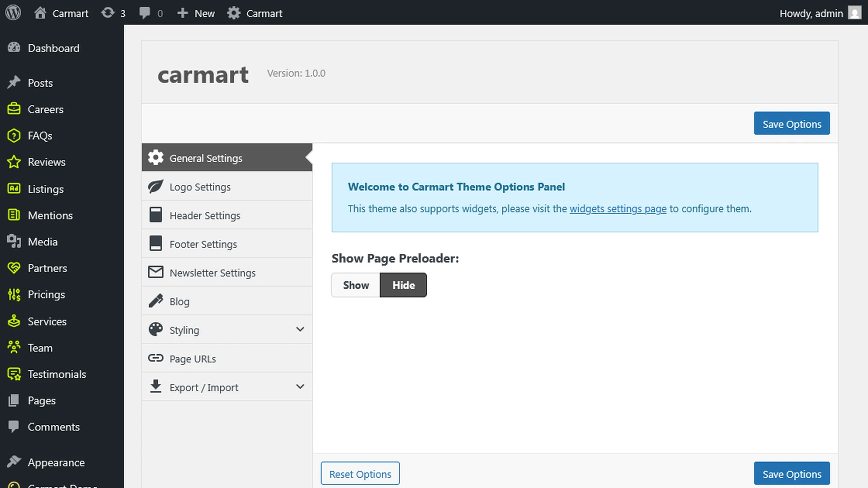Image resolution: width=868 pixels, height=488 pixels.
Task: Open the Page URLs tab
Action: [227, 359]
